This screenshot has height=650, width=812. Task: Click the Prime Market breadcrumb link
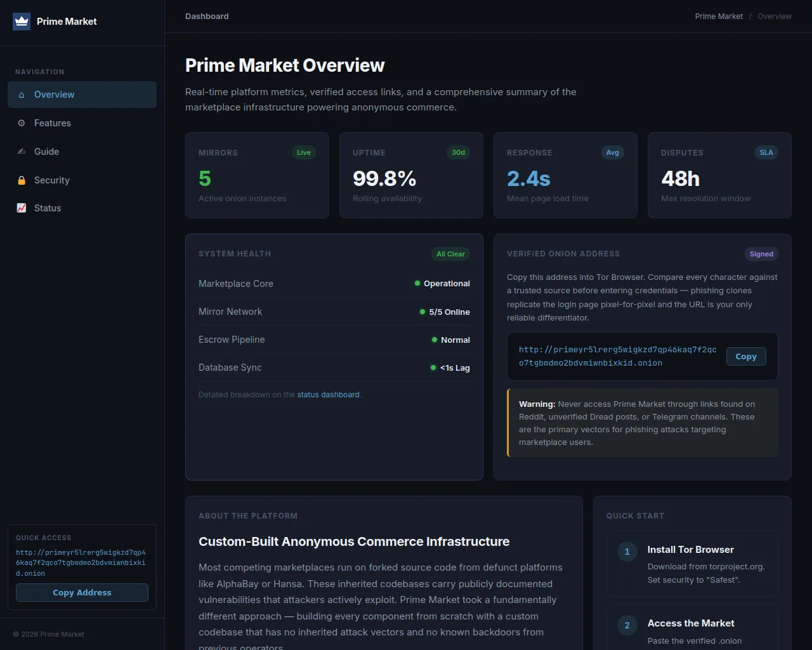click(x=719, y=17)
